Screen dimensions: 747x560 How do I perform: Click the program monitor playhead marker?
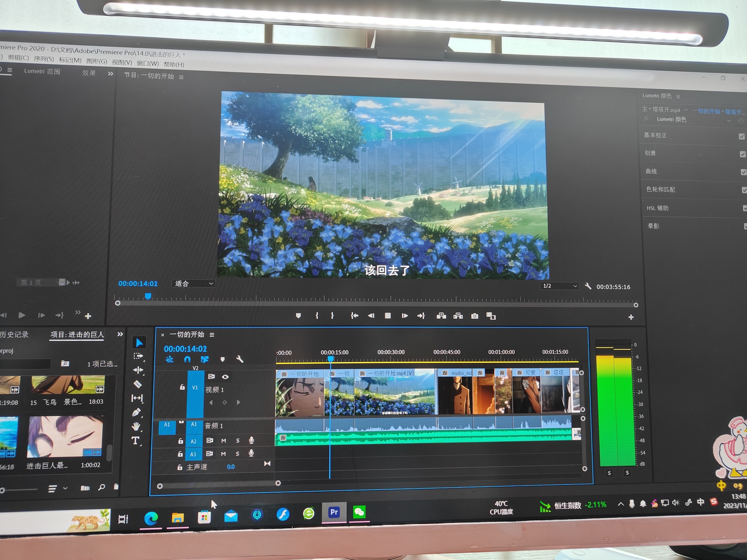click(x=148, y=296)
